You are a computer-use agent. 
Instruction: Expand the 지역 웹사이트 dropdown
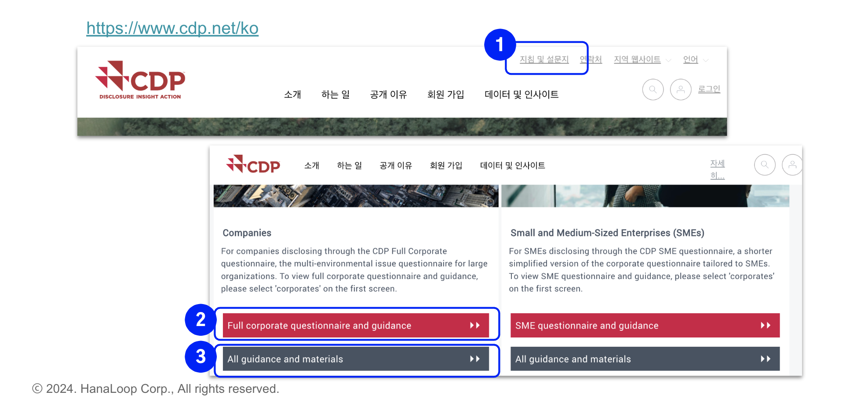click(642, 60)
